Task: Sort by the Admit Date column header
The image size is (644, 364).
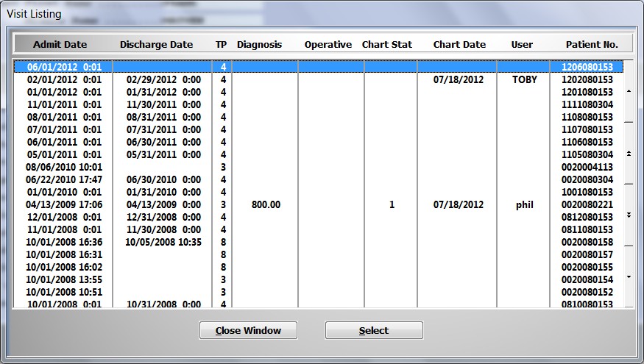Action: 60,44
